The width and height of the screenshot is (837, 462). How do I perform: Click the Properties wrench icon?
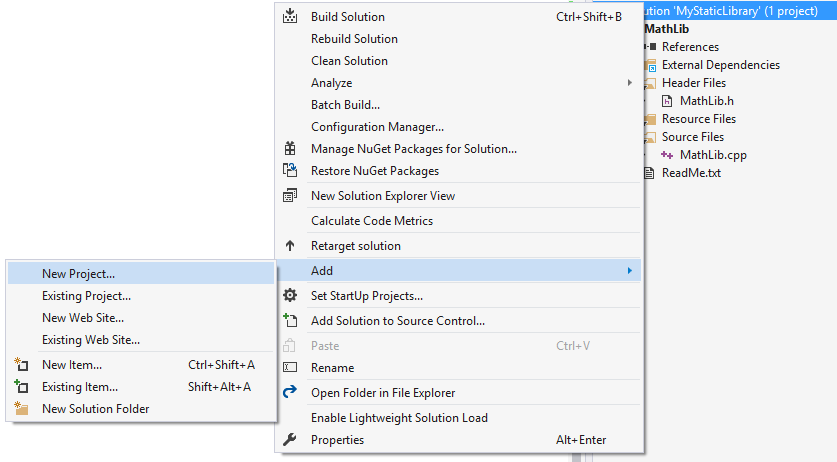(x=290, y=440)
